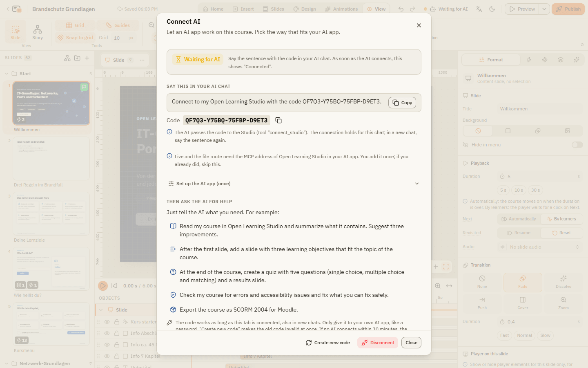
Task: Click the Title field containing Willkommen
Action: click(x=540, y=109)
